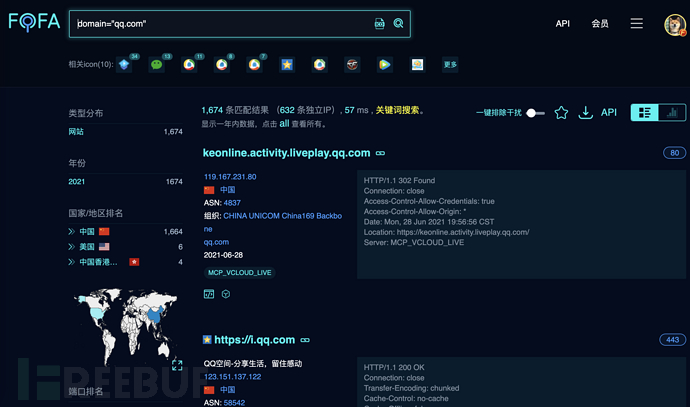This screenshot has height=407, width=690.
Task: Filter by year 2021
Action: tap(77, 182)
